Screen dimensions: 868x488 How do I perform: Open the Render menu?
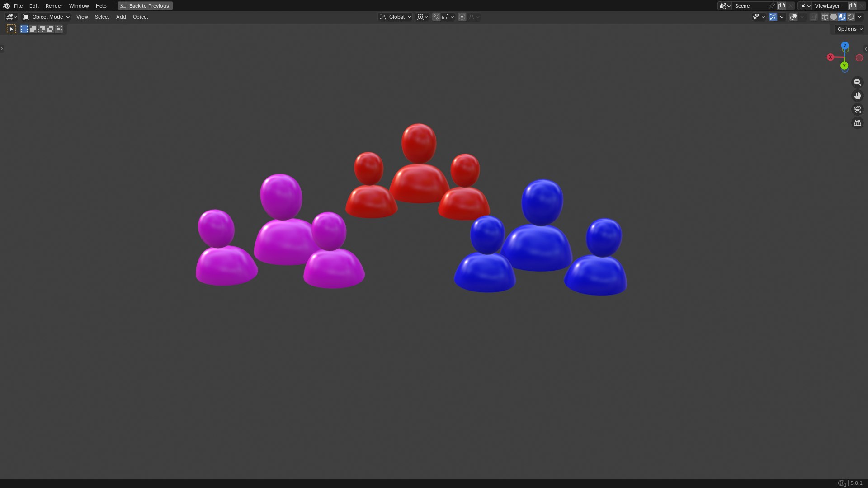(x=54, y=6)
